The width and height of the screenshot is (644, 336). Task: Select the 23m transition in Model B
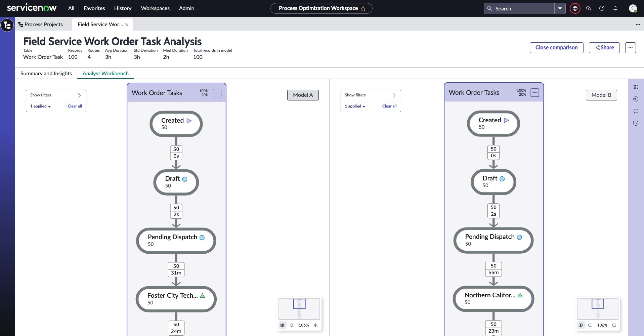click(x=493, y=328)
